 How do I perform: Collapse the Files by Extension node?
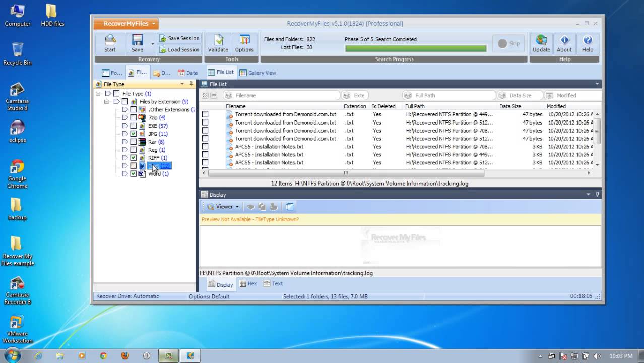tap(106, 101)
